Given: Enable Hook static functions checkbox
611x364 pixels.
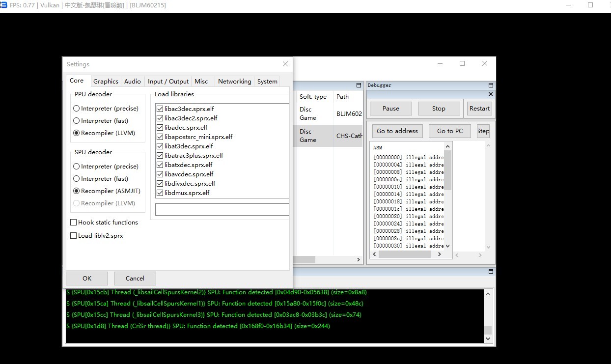Looking at the screenshot, I should [x=74, y=223].
